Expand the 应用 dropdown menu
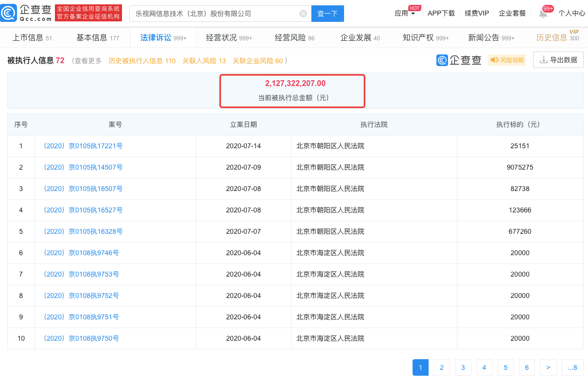The width and height of the screenshot is (588, 383). point(405,14)
